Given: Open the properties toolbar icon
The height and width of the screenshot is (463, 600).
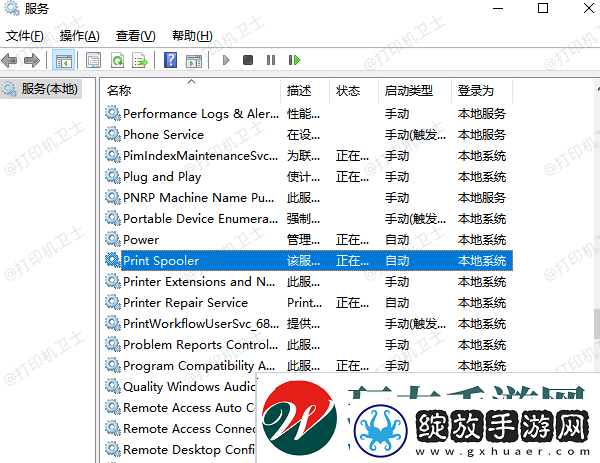Looking at the screenshot, I should [x=93, y=60].
